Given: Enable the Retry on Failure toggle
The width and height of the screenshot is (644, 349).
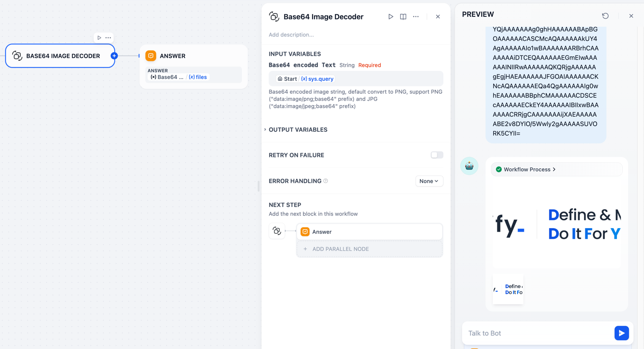Looking at the screenshot, I should pyautogui.click(x=436, y=155).
